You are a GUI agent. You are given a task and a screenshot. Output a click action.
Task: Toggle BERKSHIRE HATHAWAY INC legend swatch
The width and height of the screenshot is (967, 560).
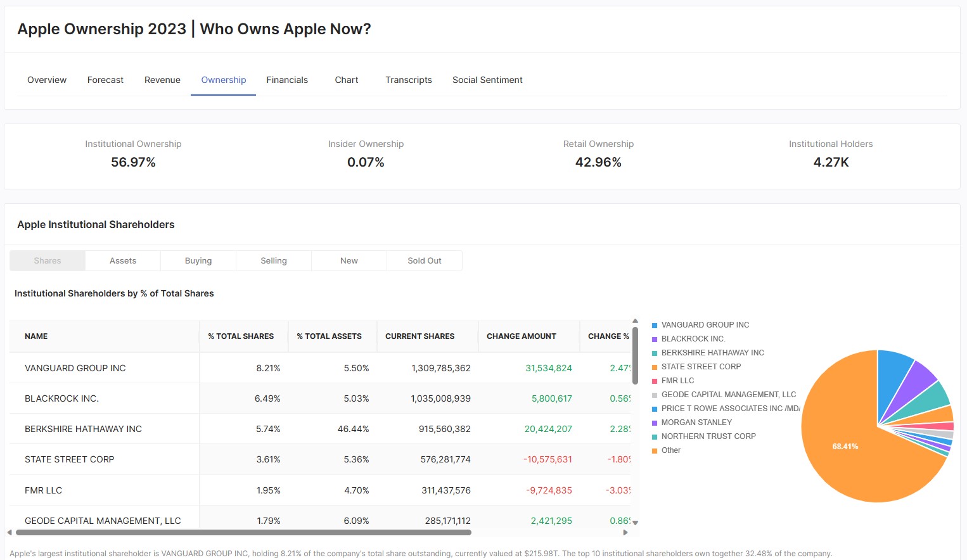(x=655, y=353)
